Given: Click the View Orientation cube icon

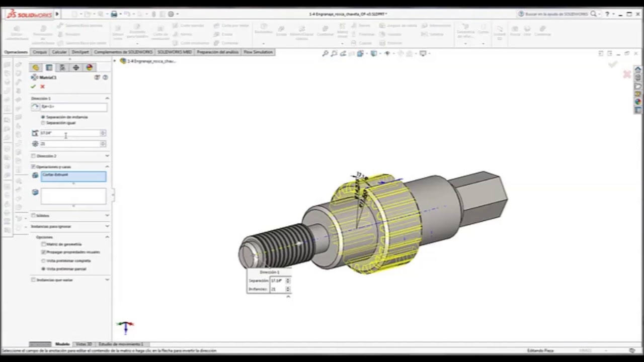Looking at the screenshot, I should tap(360, 53).
